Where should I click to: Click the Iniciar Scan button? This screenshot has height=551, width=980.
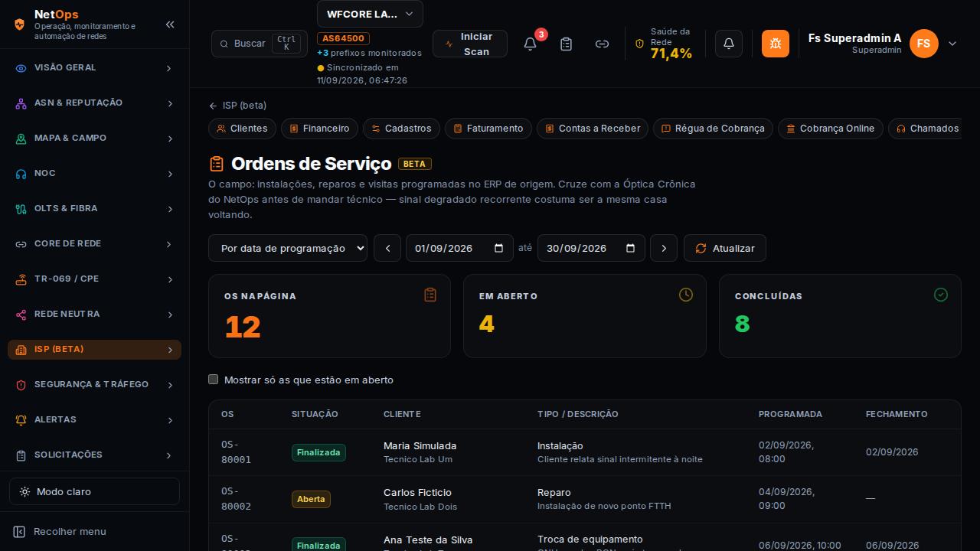coord(469,44)
